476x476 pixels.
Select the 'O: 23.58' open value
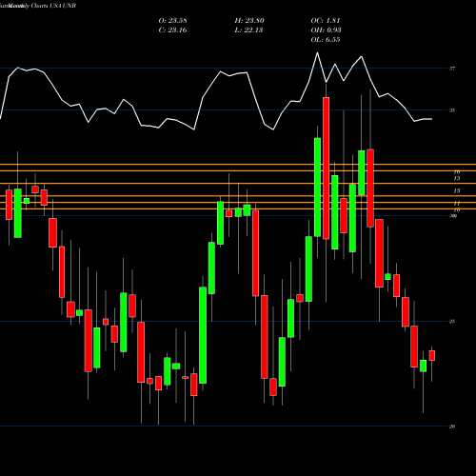point(172,21)
